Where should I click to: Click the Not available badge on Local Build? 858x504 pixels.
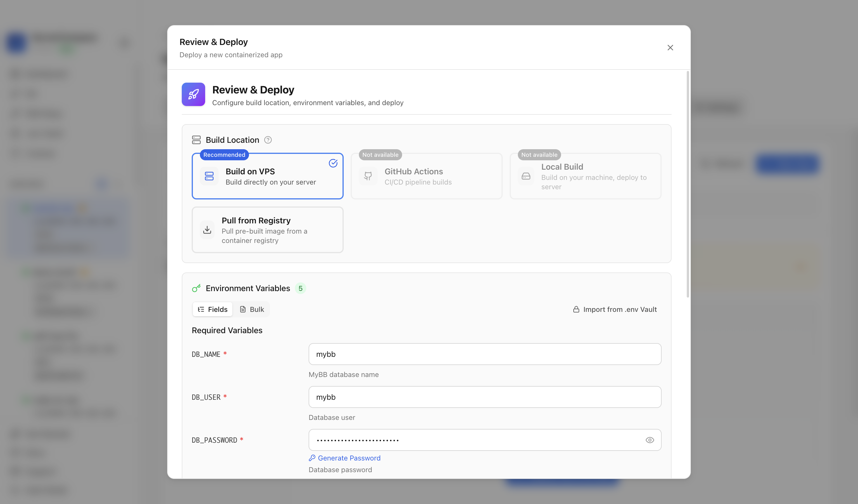point(539,155)
